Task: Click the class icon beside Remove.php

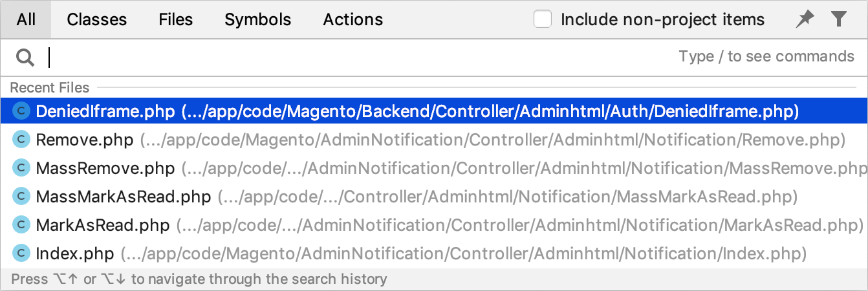Action: coord(22,140)
